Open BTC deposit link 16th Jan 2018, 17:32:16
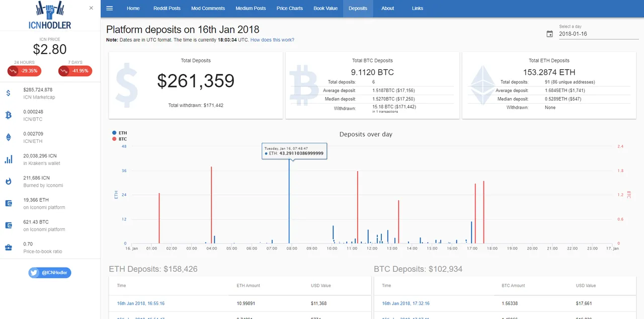Viewport: 644px width, 319px height. [x=406, y=303]
